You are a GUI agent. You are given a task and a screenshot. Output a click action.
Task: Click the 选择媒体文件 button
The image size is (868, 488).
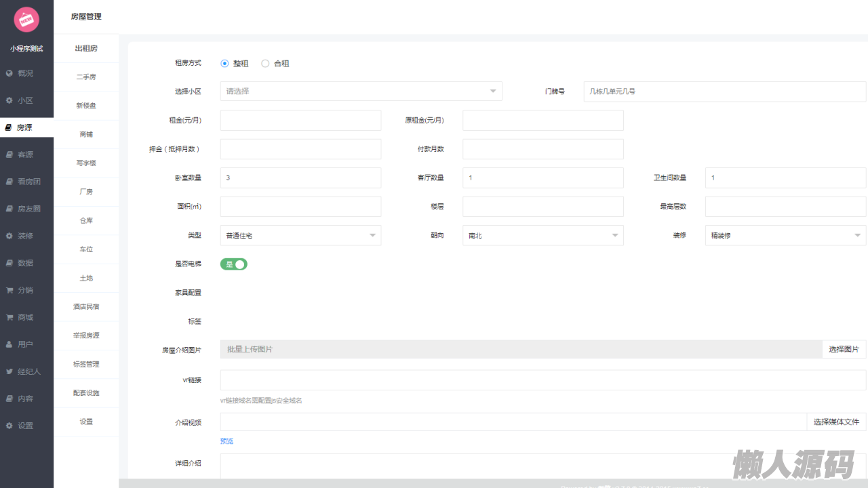(836, 422)
